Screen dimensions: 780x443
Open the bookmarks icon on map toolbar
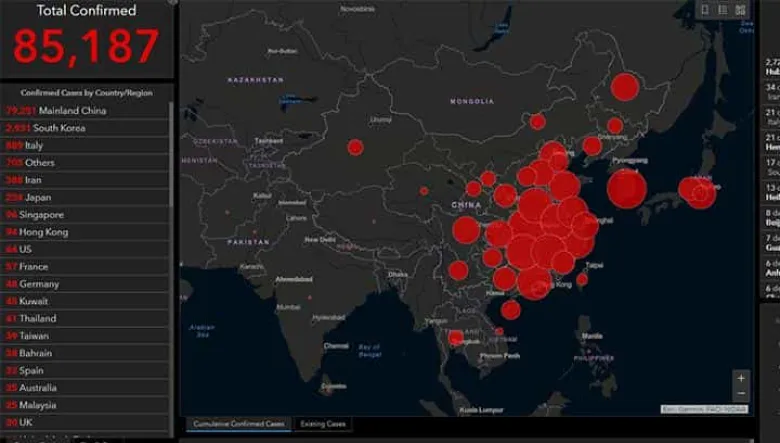pos(705,10)
